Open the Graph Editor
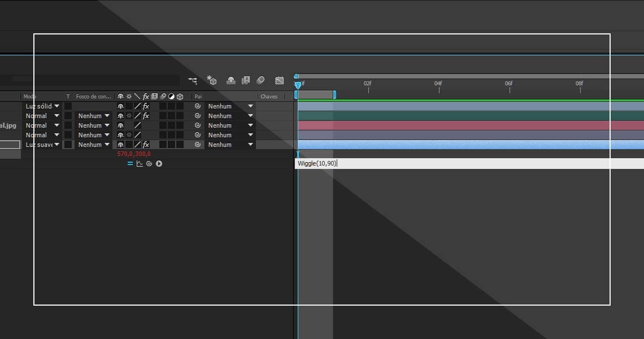The width and height of the screenshot is (644, 339). pyautogui.click(x=279, y=80)
